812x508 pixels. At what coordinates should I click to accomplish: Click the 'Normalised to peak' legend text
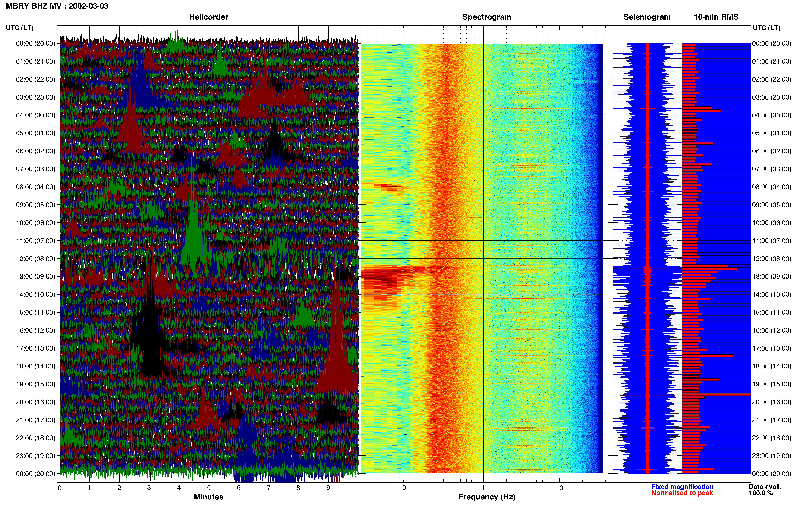(682, 493)
